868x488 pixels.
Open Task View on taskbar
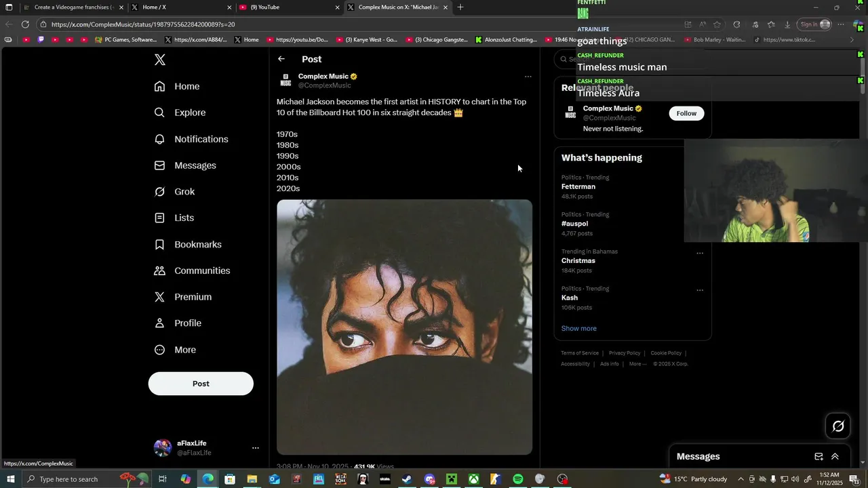pyautogui.click(x=163, y=479)
